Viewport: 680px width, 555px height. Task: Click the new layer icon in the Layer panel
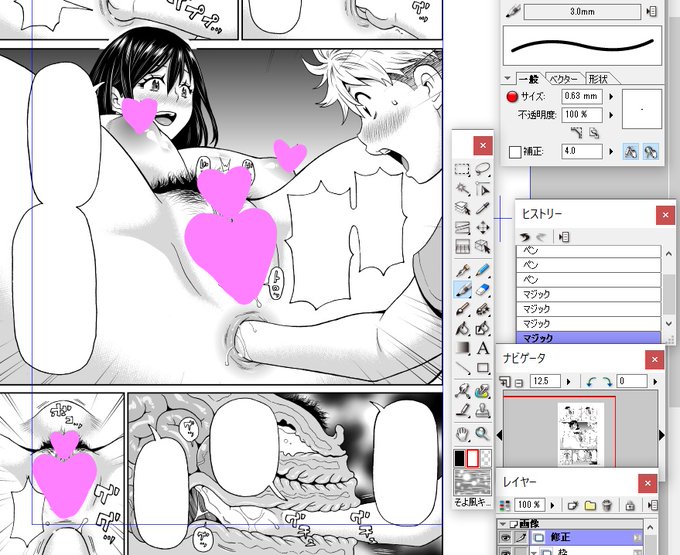click(573, 505)
